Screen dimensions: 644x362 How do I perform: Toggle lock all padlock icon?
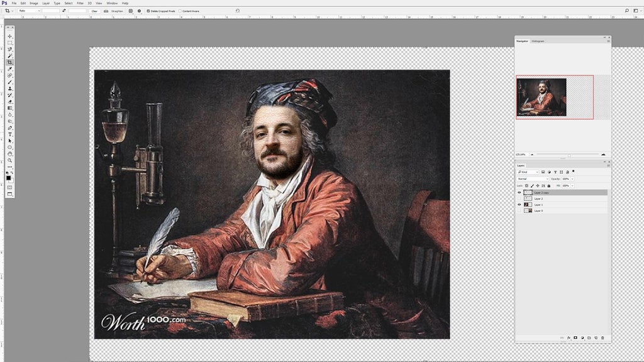click(548, 185)
